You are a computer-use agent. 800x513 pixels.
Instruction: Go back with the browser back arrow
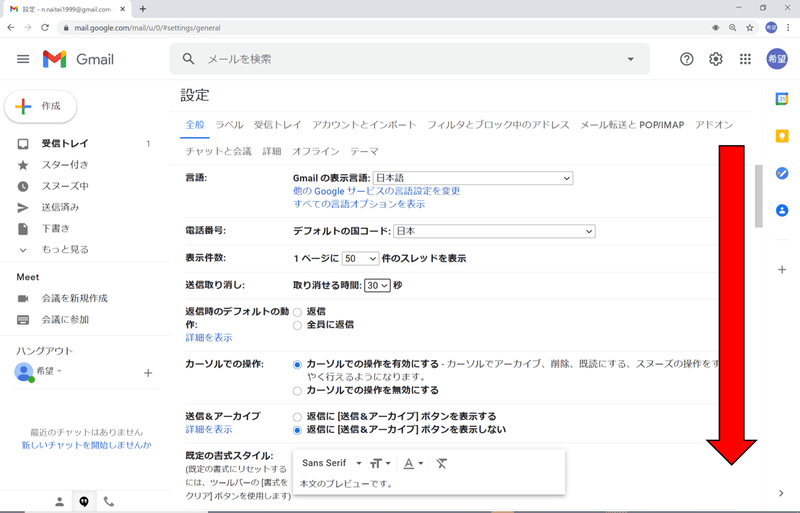[x=11, y=28]
